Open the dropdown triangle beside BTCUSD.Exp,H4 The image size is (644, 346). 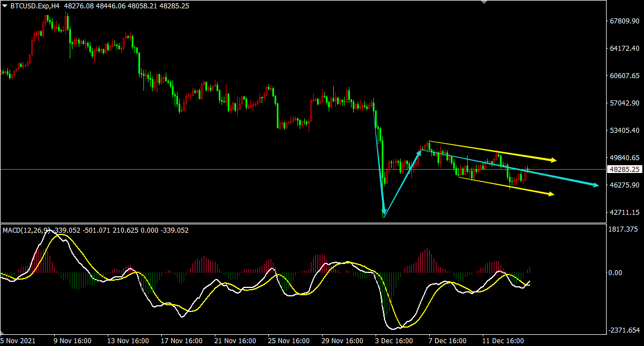click(x=5, y=7)
